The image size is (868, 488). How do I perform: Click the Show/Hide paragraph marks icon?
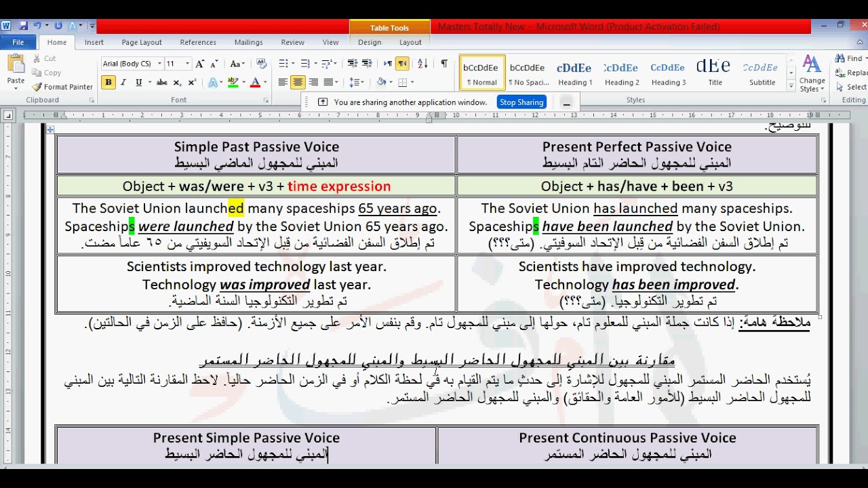pyautogui.click(x=444, y=64)
